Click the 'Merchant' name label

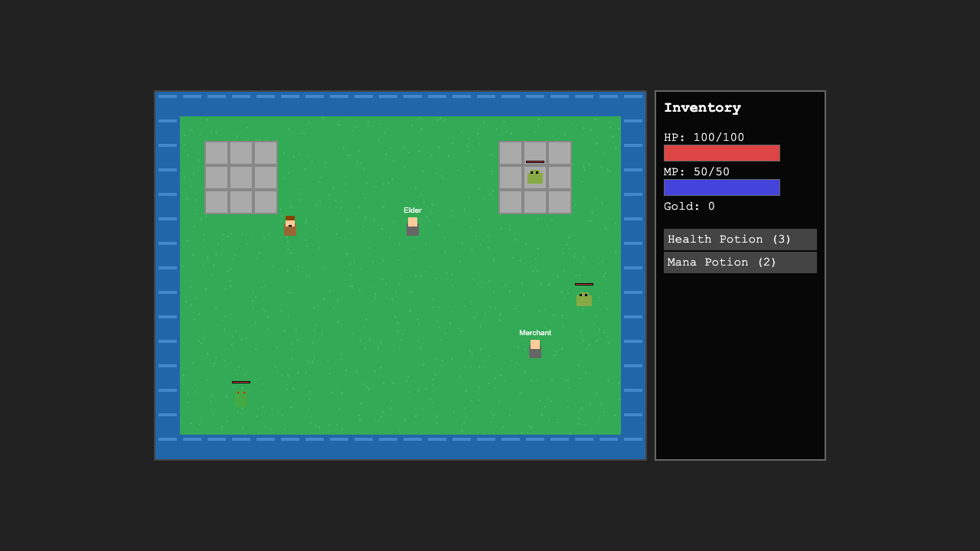click(x=535, y=333)
